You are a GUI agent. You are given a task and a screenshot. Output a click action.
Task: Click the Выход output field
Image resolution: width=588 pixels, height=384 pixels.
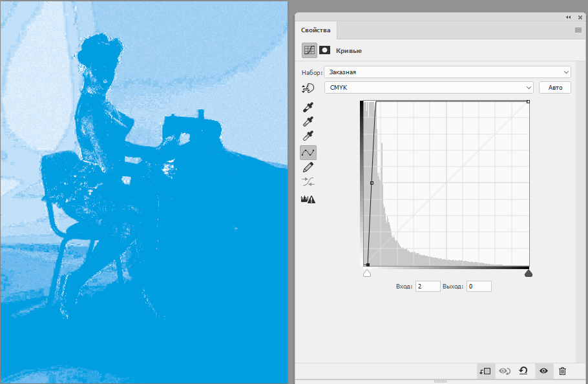[x=479, y=286]
